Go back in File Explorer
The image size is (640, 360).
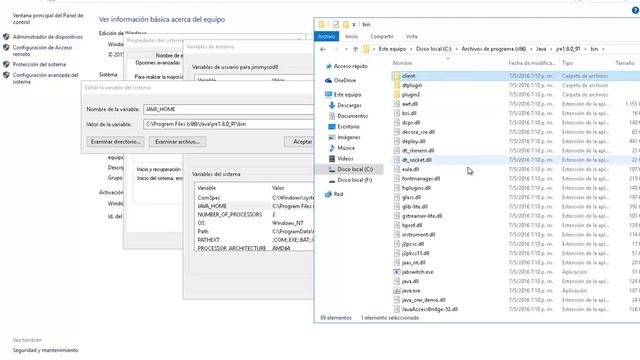(x=323, y=49)
